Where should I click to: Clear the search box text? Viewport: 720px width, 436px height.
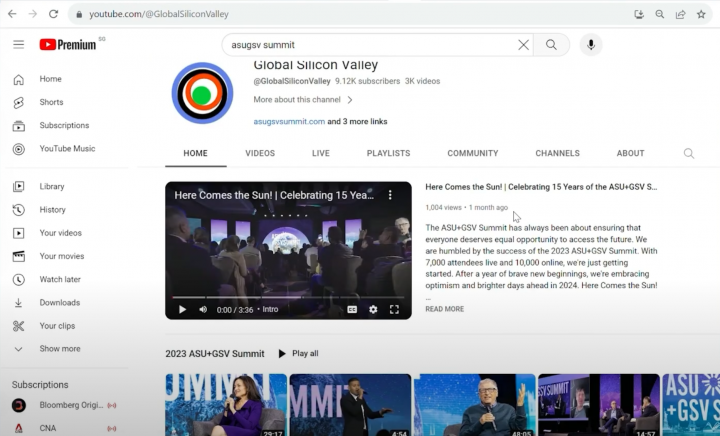523,45
